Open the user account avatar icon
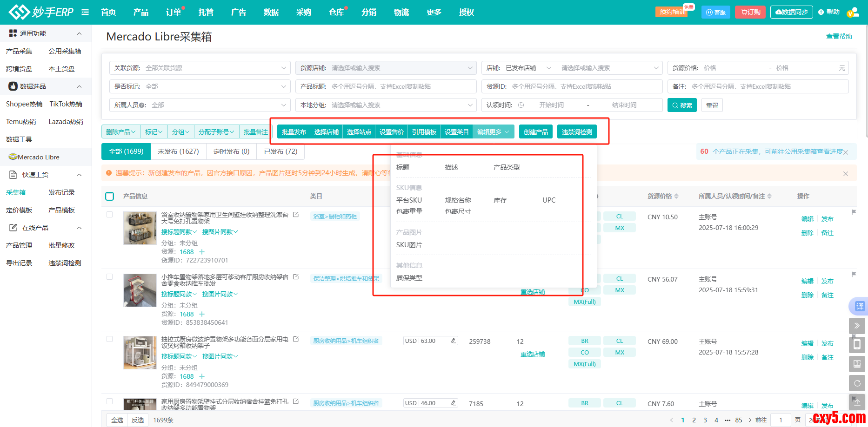Image resolution: width=868 pixels, height=427 pixels. [853, 13]
